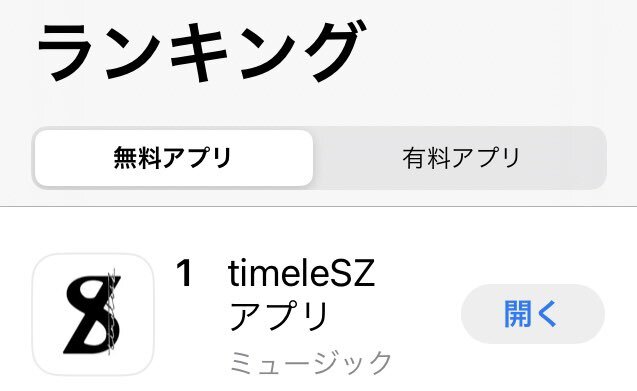637x391 pixels.
Task: Click the timeleSZ app title text
Action: (x=301, y=273)
